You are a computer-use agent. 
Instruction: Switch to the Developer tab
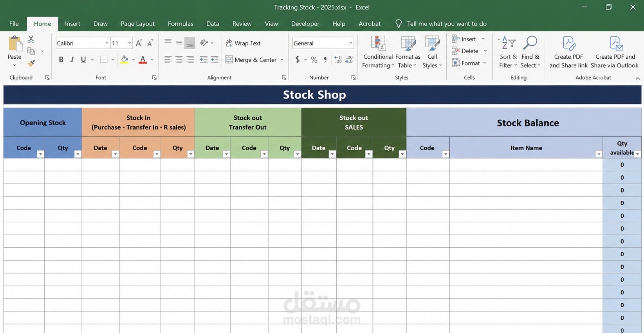click(x=305, y=23)
